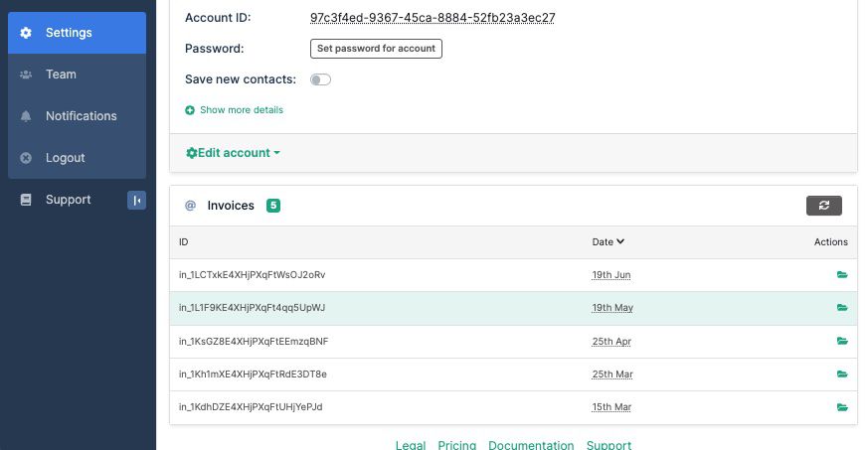The height and width of the screenshot is (450, 868).
Task: Select Logout in the sidebar
Action: tap(65, 158)
